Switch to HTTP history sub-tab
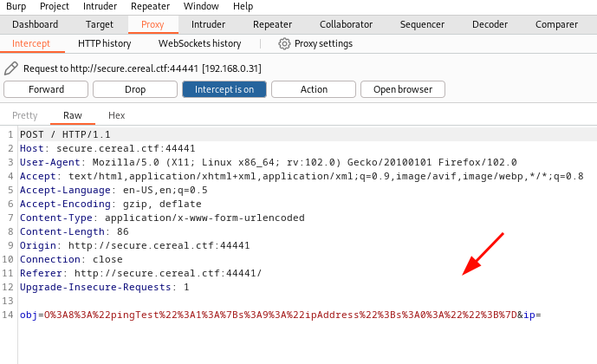The width and height of the screenshot is (597, 364). [x=104, y=44]
